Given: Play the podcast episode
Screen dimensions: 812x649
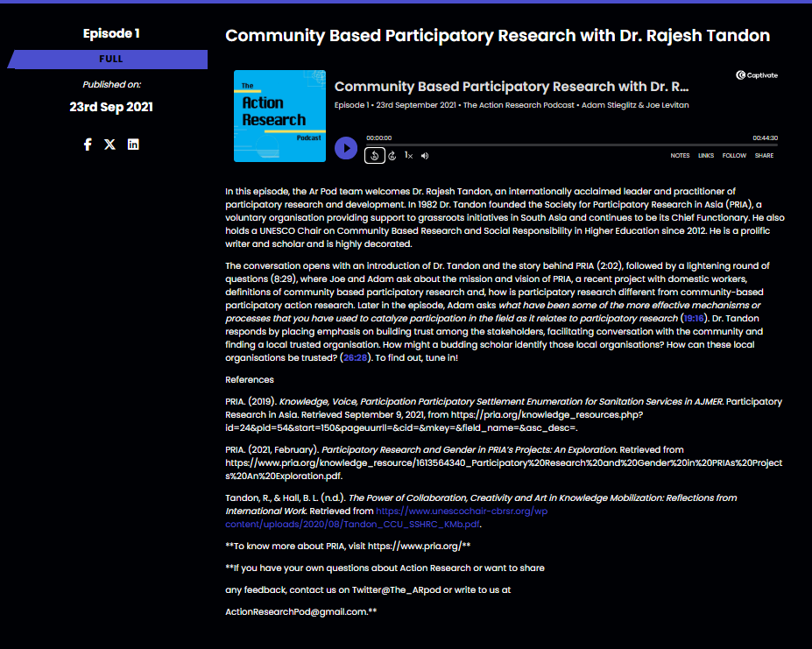Looking at the screenshot, I should pos(346,148).
